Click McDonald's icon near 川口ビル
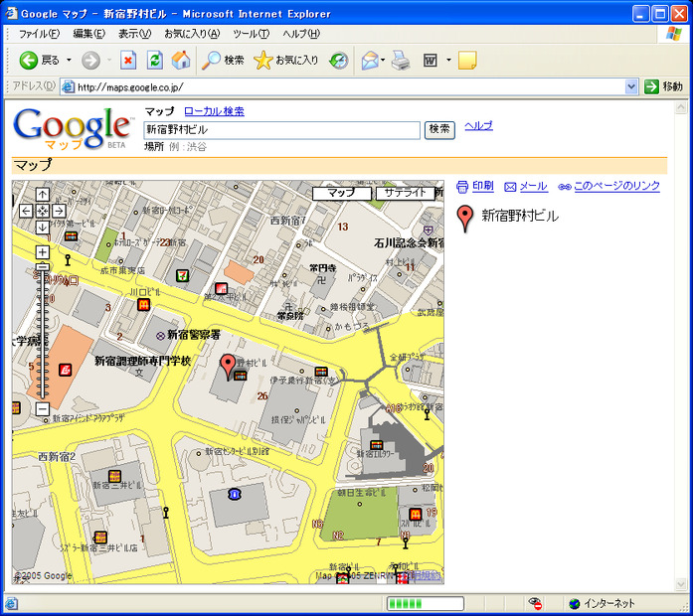Viewport: 693px width, 616px height. point(143,304)
